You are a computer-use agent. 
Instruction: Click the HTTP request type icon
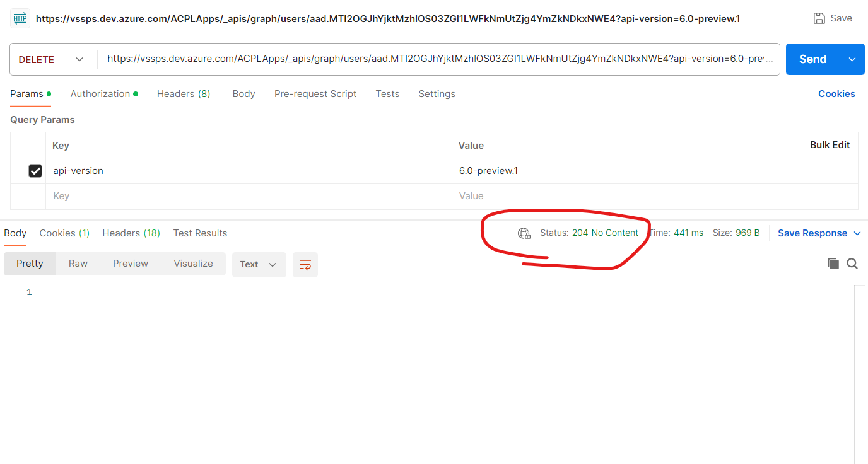pyautogui.click(x=20, y=18)
